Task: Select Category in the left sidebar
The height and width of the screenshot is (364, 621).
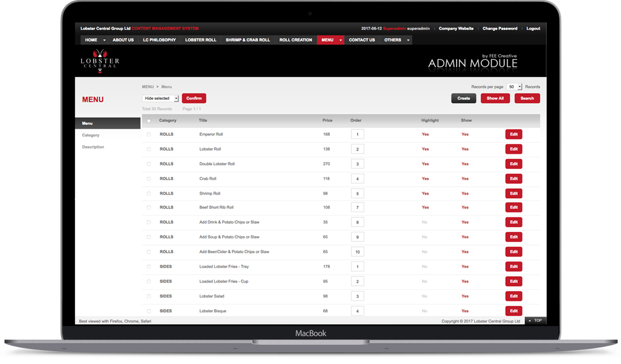Action: pyautogui.click(x=90, y=135)
